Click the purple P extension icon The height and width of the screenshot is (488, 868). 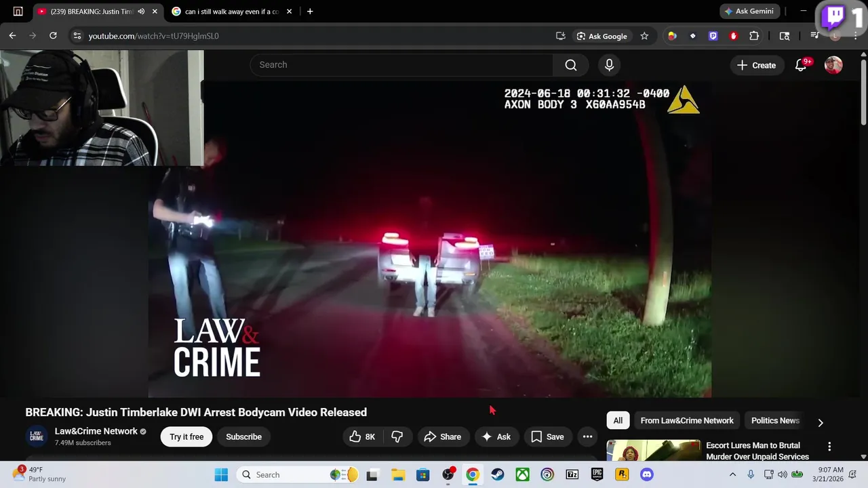(713, 36)
